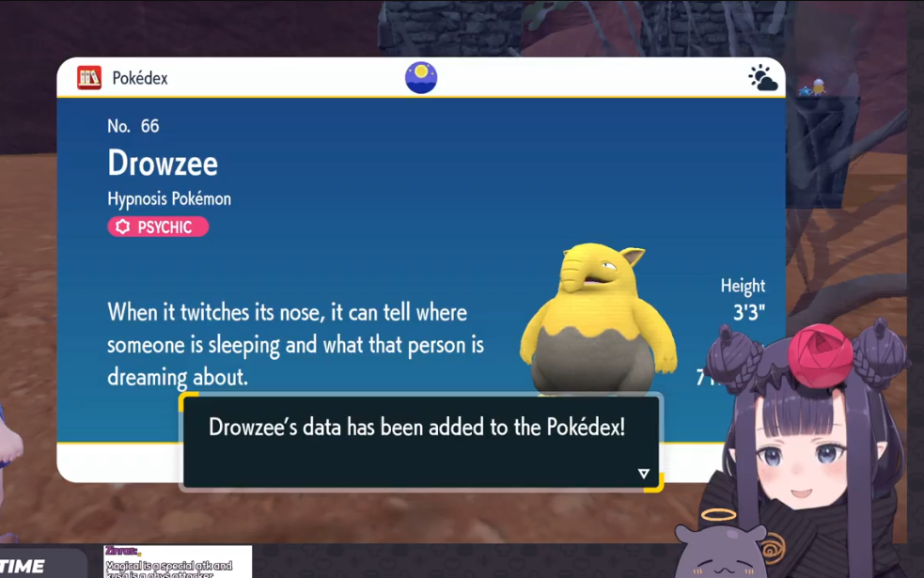
Task: Click the "TIME" stream overlay label
Action: click(23, 566)
